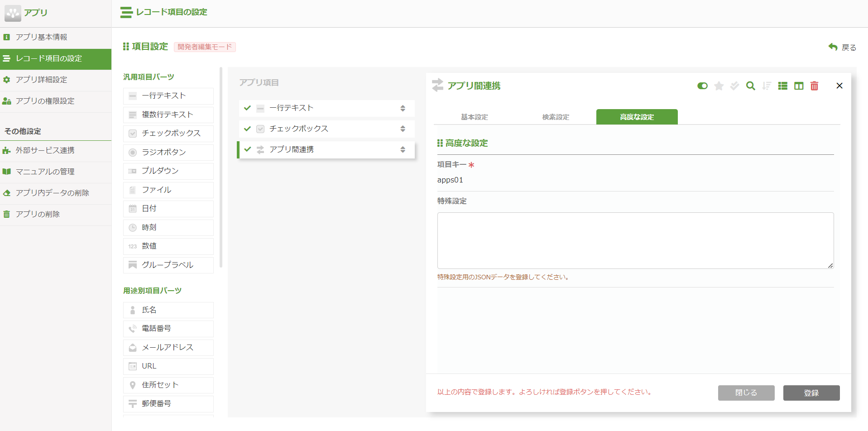Toggle the enable switch in アプリ間連携 header
868x431 pixels.
[702, 86]
